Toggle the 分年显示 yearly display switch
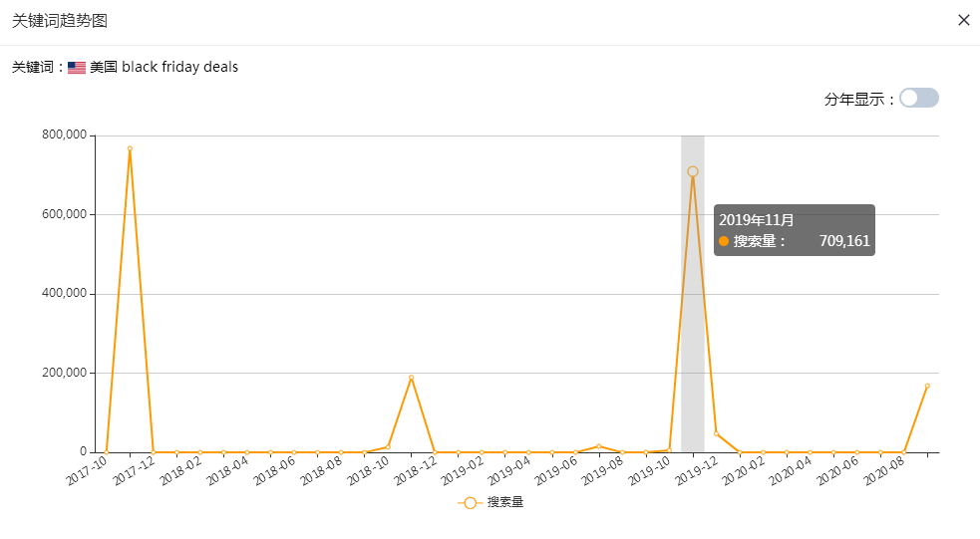Viewport: 980px width, 539px height. coord(919,98)
